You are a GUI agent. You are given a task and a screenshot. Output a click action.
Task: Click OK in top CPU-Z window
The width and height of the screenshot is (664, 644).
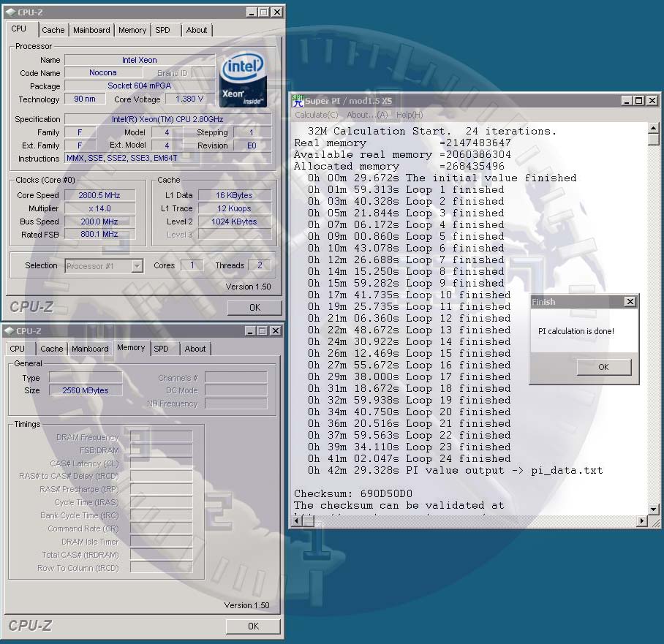coord(254,308)
